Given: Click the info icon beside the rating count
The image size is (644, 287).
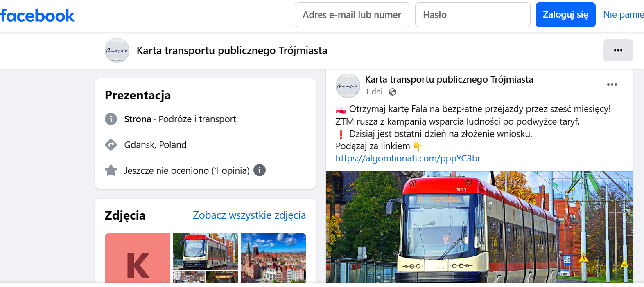Looking at the screenshot, I should 260,170.
